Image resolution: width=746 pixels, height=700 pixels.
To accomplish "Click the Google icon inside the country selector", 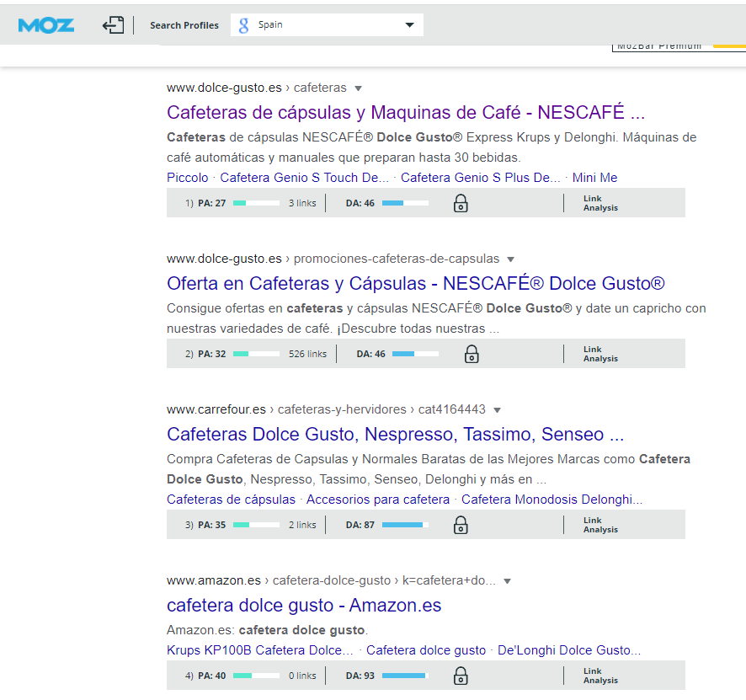I will [x=245, y=24].
